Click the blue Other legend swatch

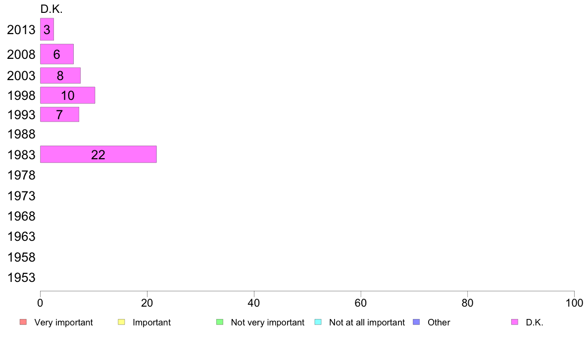click(x=416, y=322)
